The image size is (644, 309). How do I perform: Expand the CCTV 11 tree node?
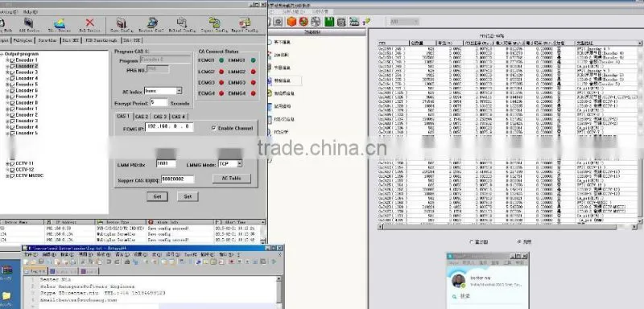pyautogui.click(x=7, y=163)
